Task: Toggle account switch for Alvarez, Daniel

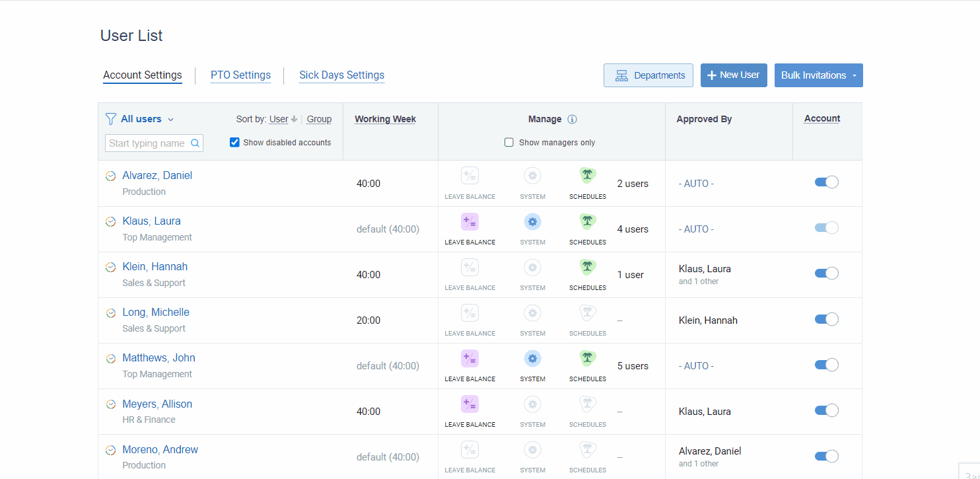Action: click(x=827, y=182)
